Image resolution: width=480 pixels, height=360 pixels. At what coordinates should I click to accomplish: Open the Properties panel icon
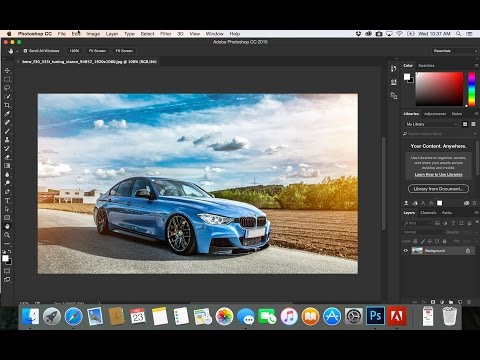(394, 82)
